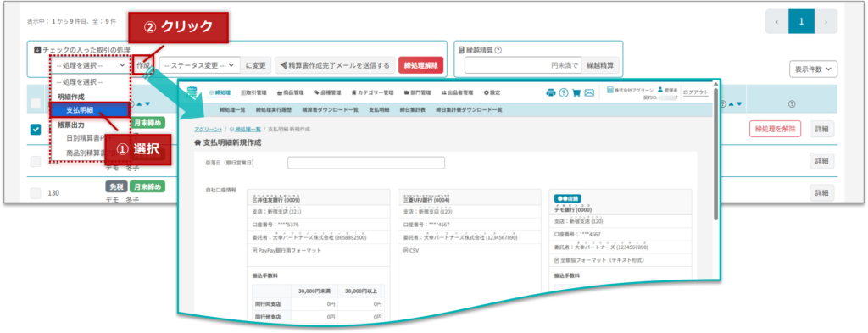Image resolution: width=868 pixels, height=333 pixels.
Task: Click the help icon in the last table column header
Action: click(792, 103)
